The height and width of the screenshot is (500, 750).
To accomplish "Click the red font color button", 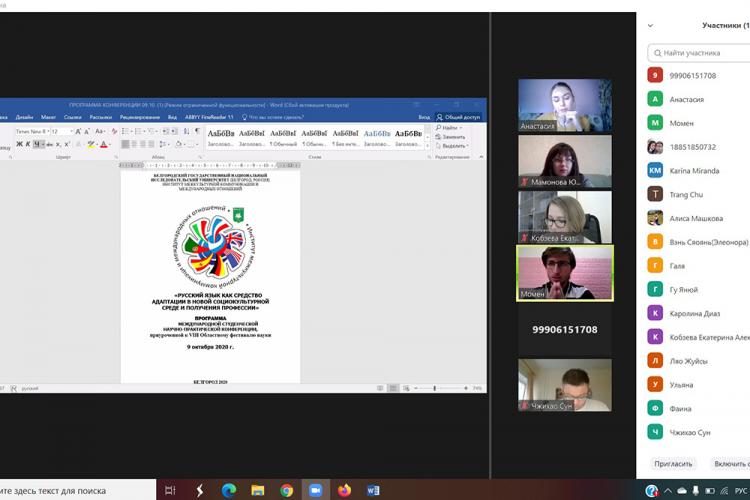I will 103,144.
